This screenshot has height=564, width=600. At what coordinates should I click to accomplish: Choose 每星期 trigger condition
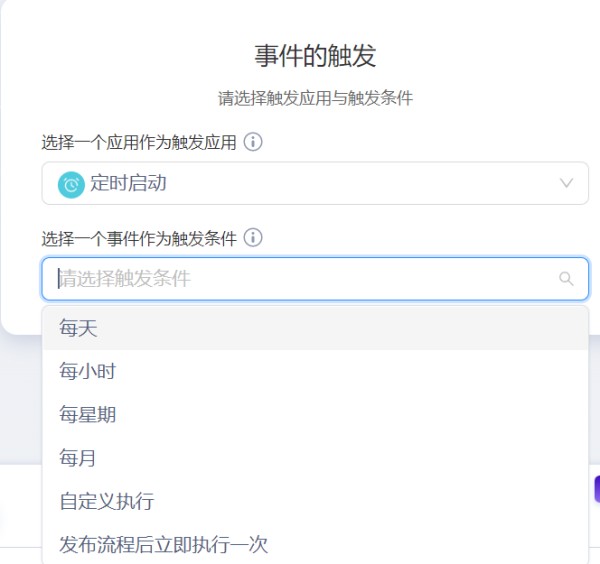[315, 414]
